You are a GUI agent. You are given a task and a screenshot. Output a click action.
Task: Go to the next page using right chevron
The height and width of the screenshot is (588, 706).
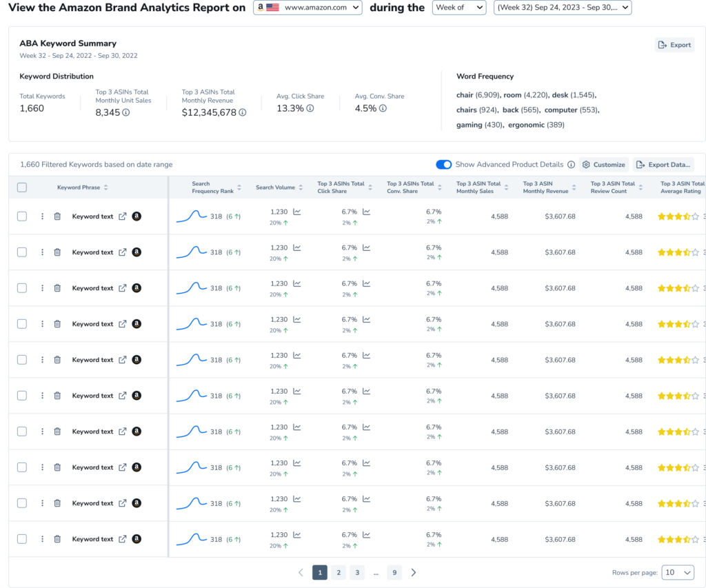414,573
